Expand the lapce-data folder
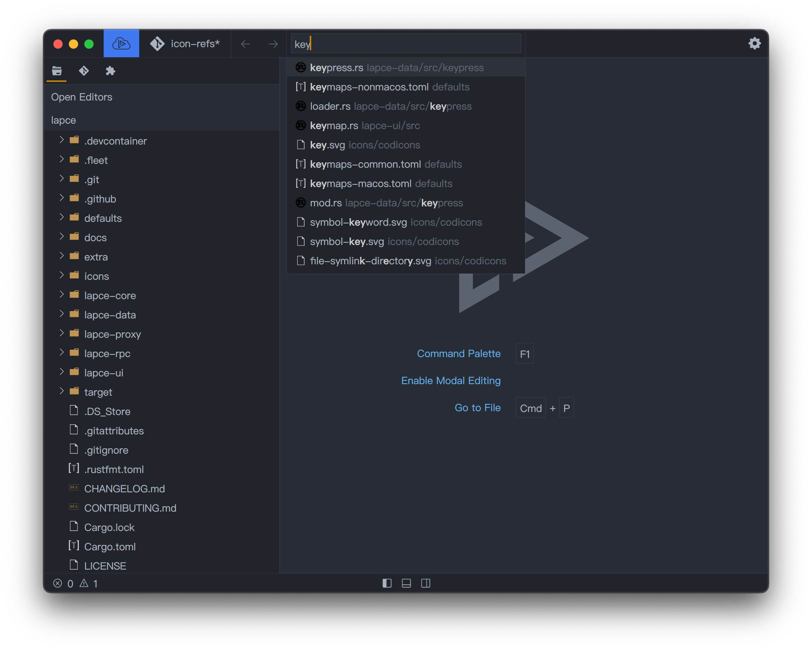The width and height of the screenshot is (812, 650). (x=110, y=315)
